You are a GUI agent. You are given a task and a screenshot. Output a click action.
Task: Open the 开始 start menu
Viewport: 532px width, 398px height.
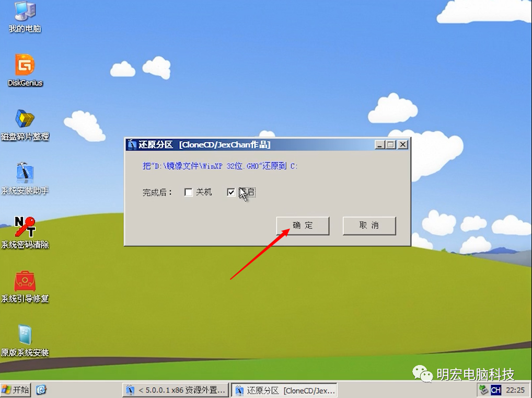[x=16, y=390]
